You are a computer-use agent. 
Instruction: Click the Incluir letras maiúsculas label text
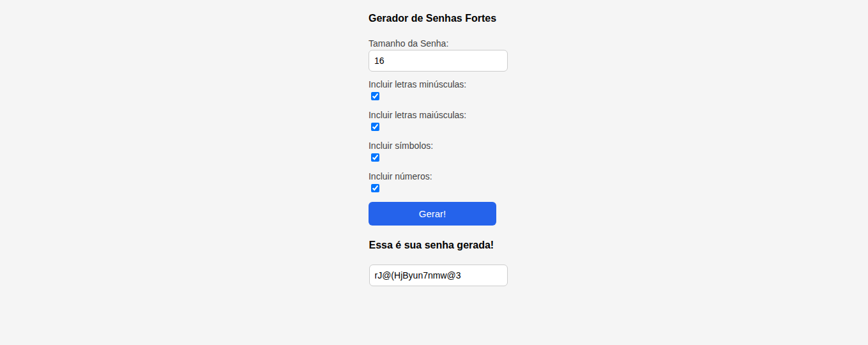point(417,115)
